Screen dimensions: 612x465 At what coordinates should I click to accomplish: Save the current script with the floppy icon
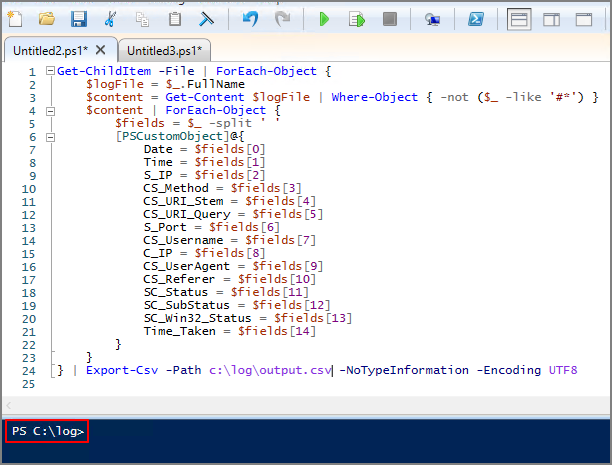tap(78, 19)
